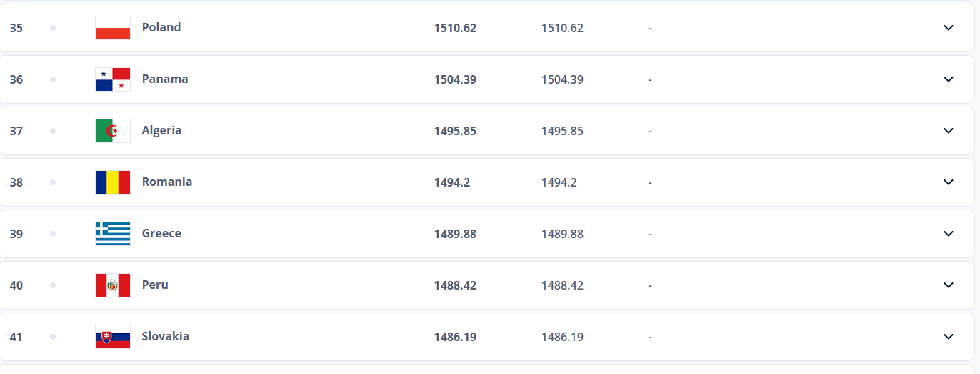Click Panama's total points 1504.39 in bold
980x374 pixels.
(x=455, y=79)
